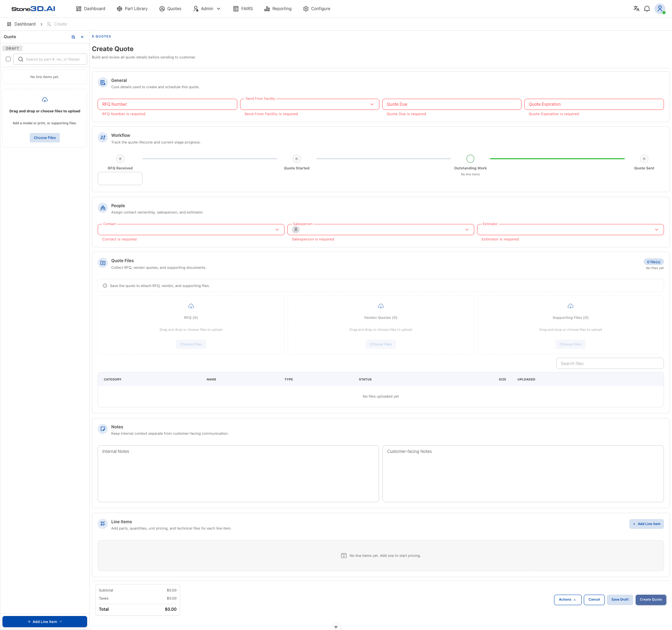Screen dimensions: 672x630
Task: Click the Supporting Files upload cloud icon
Action: click(x=570, y=306)
